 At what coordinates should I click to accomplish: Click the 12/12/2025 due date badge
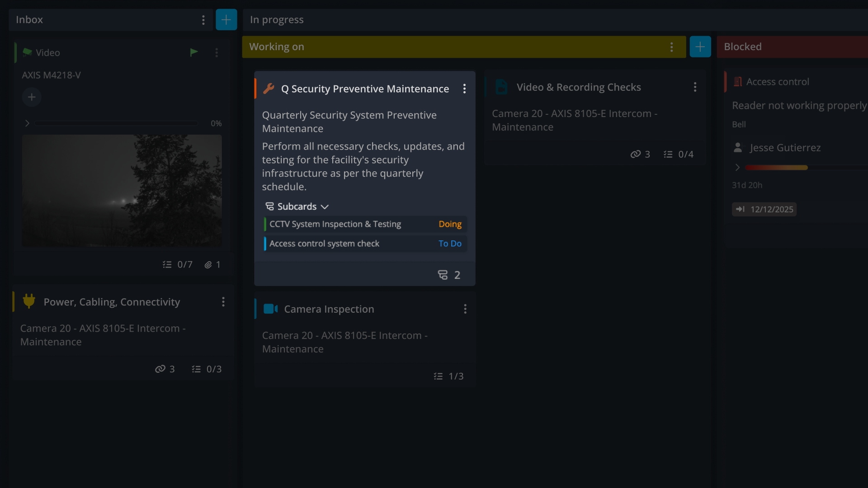764,209
